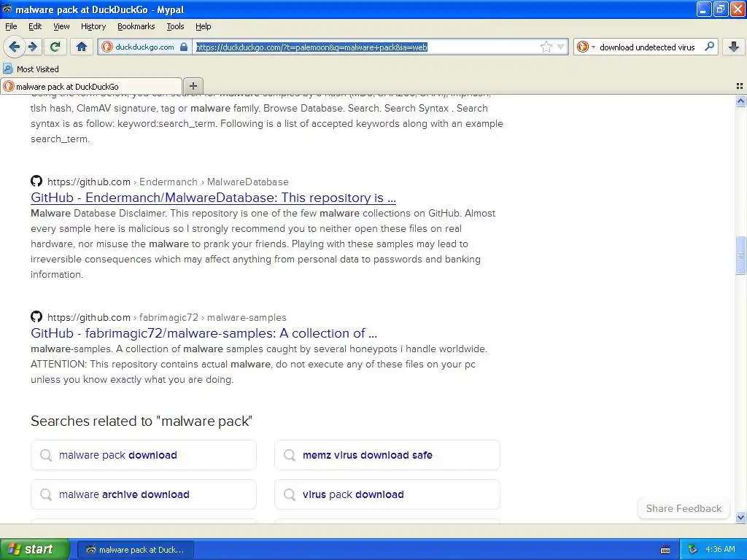Image resolution: width=747 pixels, height=560 pixels.
Task: Search related 'virus pack download'
Action: [387, 494]
